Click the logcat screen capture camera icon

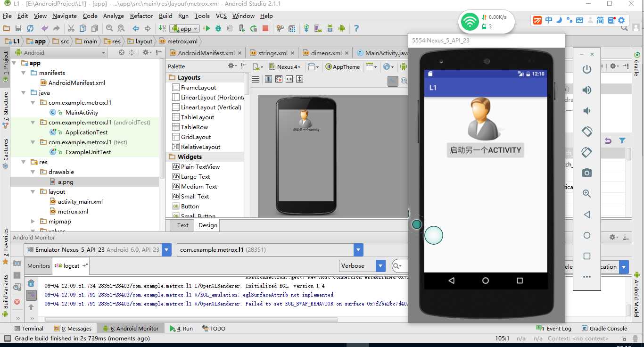17,264
